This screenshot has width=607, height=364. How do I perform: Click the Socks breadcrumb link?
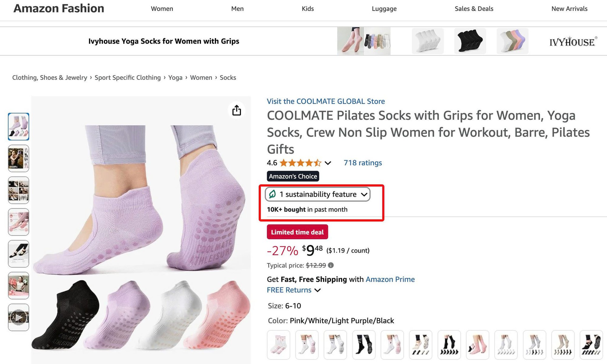point(228,77)
